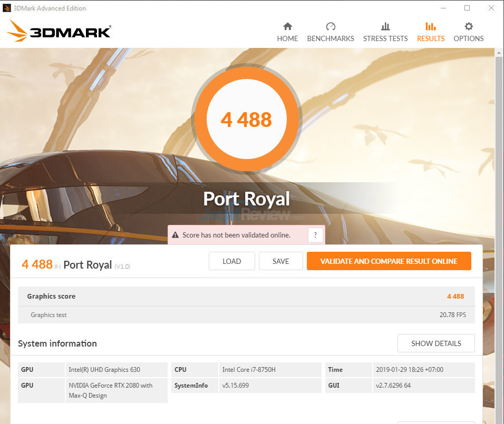The height and width of the screenshot is (424, 504).
Task: Click the Home house icon
Action: pyautogui.click(x=287, y=26)
